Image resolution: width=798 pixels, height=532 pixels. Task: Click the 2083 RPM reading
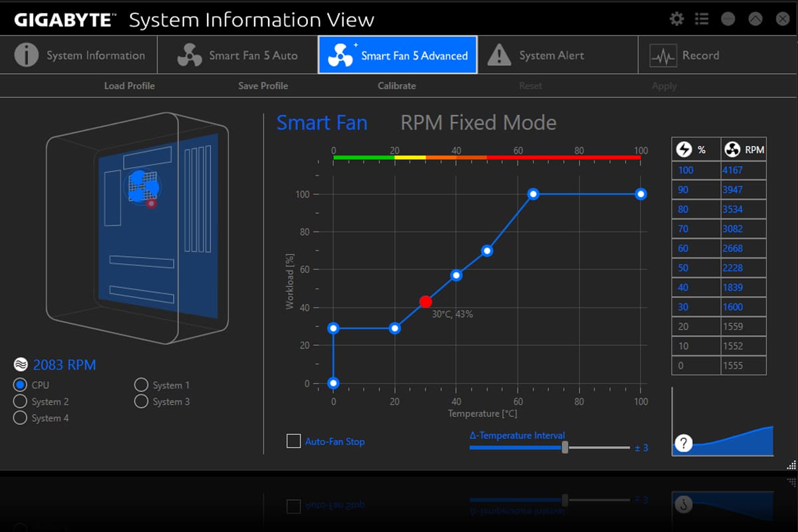point(65,364)
